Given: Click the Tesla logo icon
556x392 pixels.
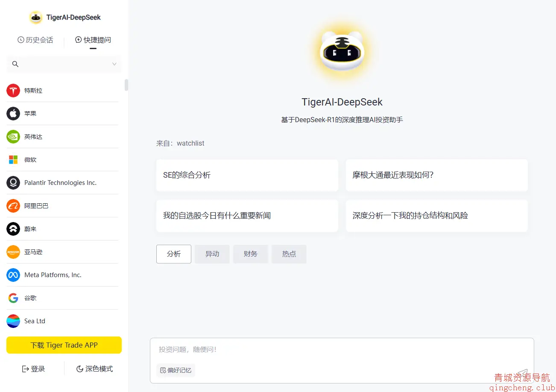Looking at the screenshot, I should (x=13, y=91).
